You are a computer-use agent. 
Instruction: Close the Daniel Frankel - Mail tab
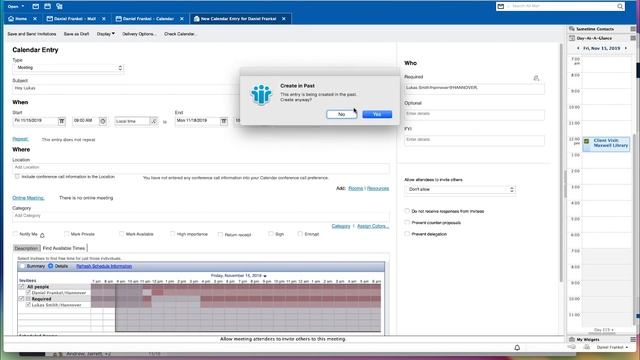104,19
